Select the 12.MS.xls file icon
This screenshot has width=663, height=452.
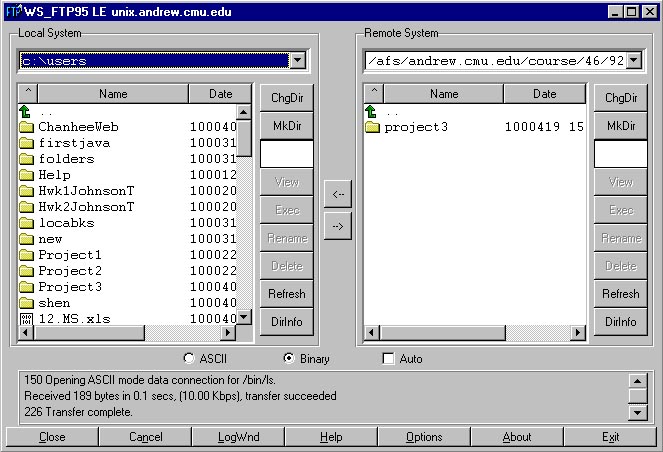pos(26,319)
